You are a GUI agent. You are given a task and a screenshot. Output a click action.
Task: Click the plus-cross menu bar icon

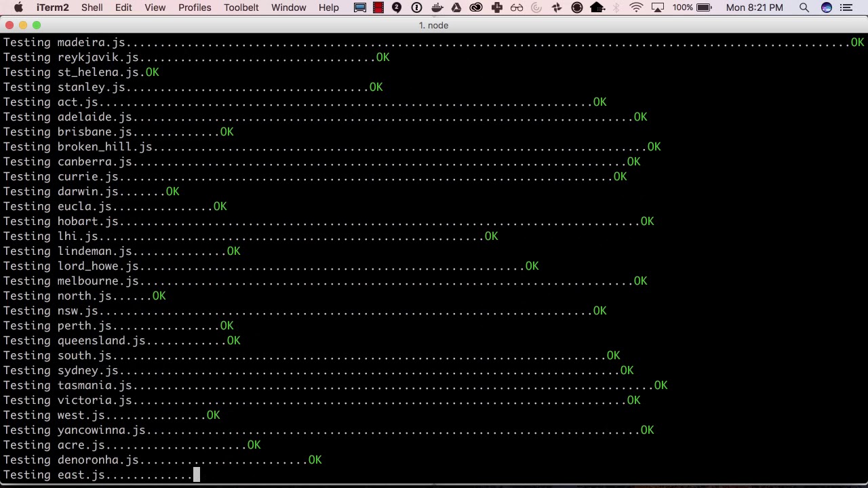tap(497, 7)
